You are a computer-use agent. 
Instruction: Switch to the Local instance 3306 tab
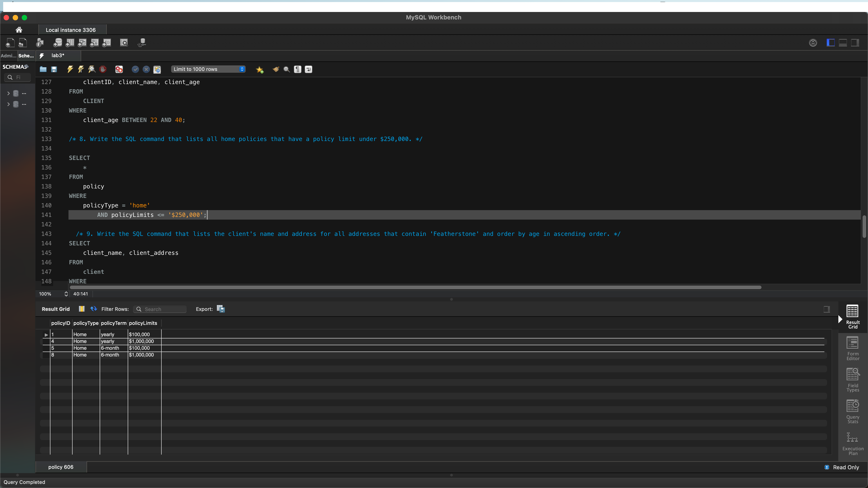(71, 30)
